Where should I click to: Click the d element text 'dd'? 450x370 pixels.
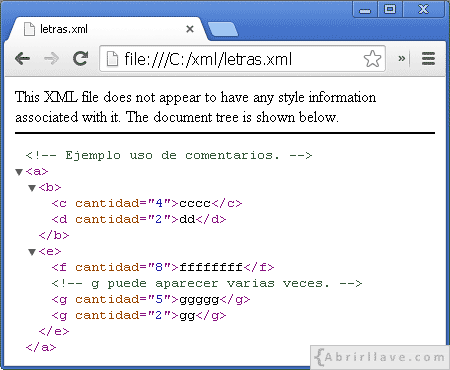(187, 219)
